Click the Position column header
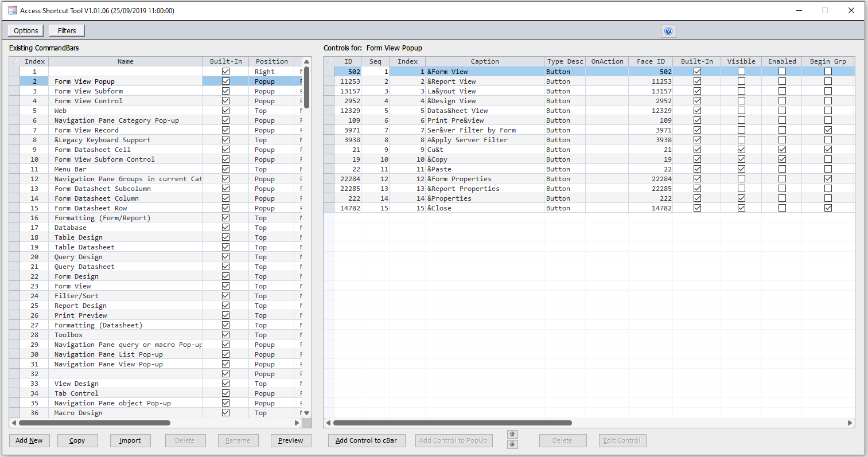The width and height of the screenshot is (868, 457). point(272,61)
